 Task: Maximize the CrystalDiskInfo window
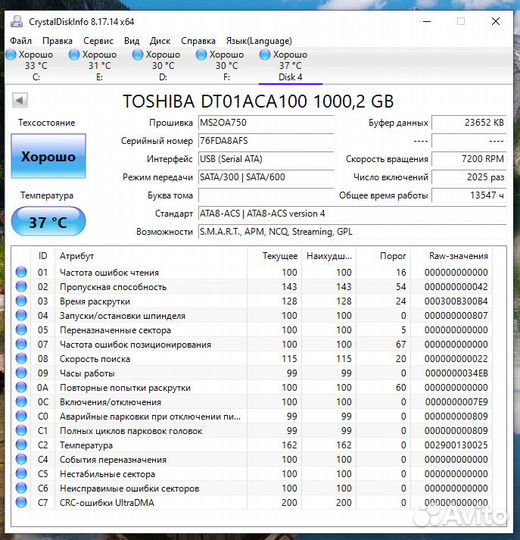click(x=461, y=21)
